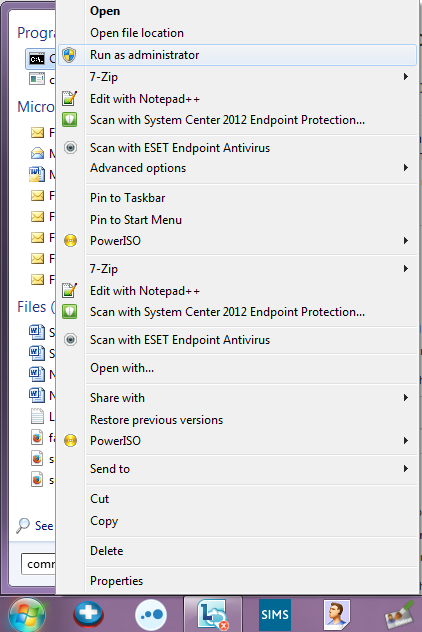
Task: Click the first ESET Endpoint Antivirus icon
Action: [x=70, y=148]
